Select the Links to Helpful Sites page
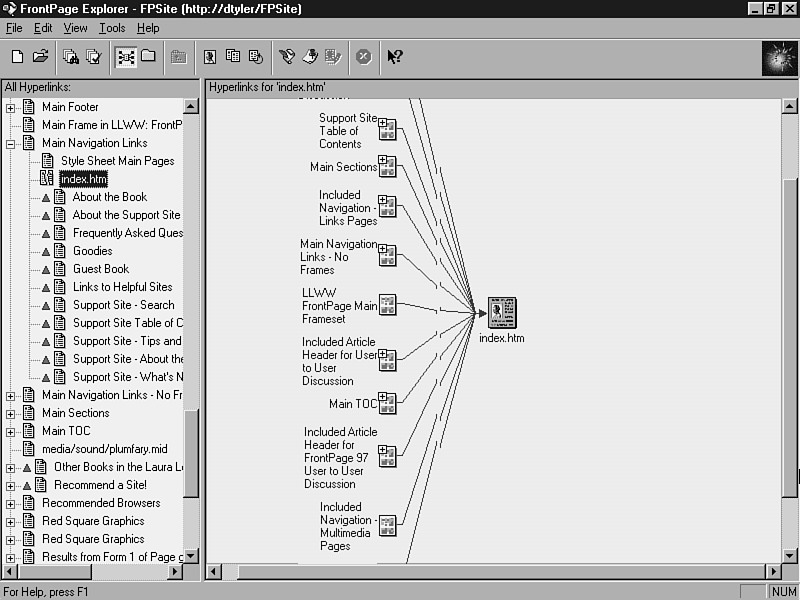This screenshot has width=800, height=600. 122,287
